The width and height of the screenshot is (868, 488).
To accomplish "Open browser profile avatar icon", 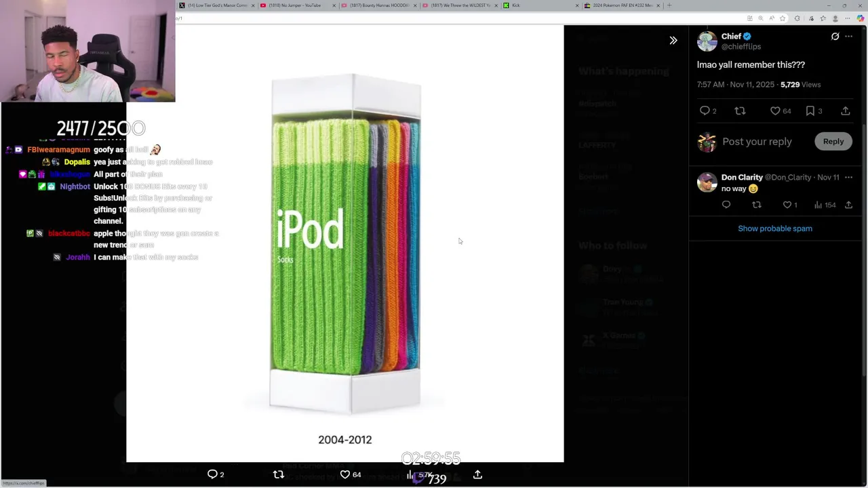I will click(x=835, y=18).
